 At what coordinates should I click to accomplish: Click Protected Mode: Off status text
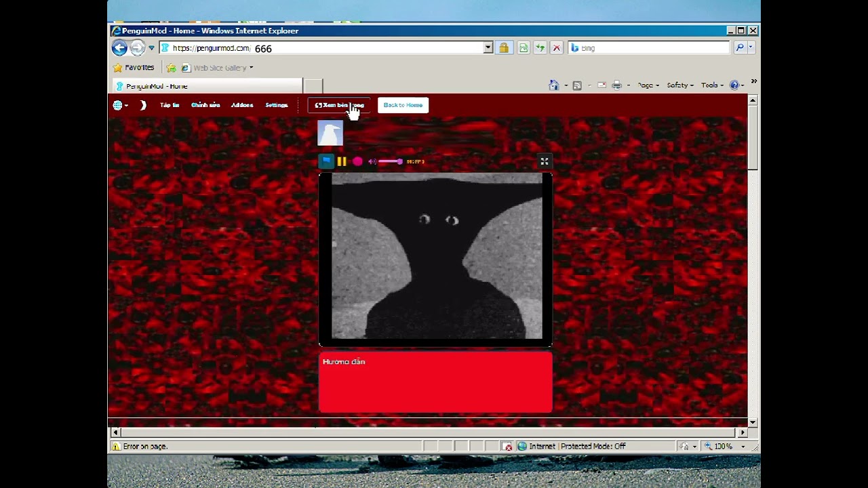[x=593, y=446]
